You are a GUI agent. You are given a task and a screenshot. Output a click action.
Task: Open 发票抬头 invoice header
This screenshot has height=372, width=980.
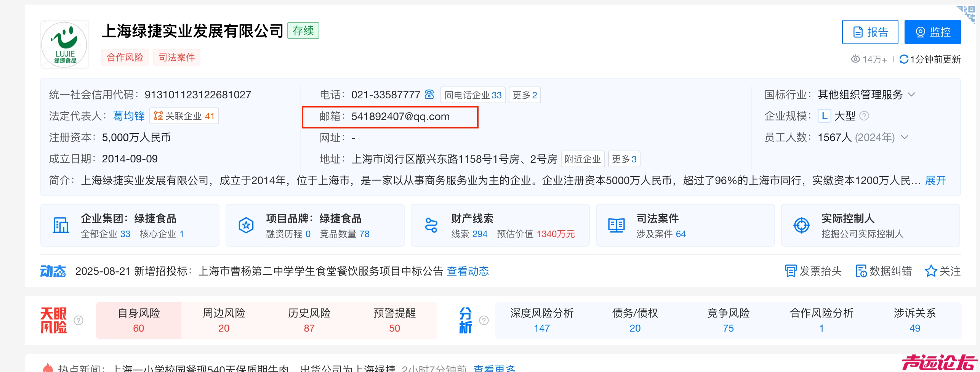(813, 271)
